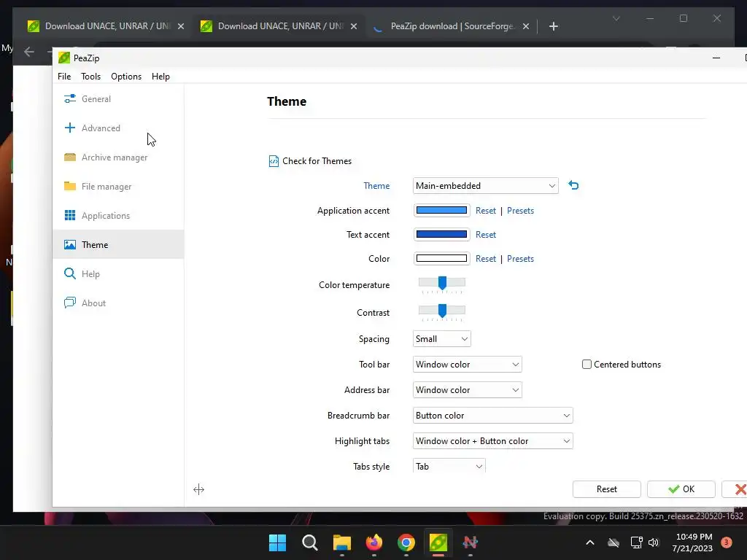The width and height of the screenshot is (747, 560).
Task: Close the SourceForge browser tab
Action: (525, 26)
